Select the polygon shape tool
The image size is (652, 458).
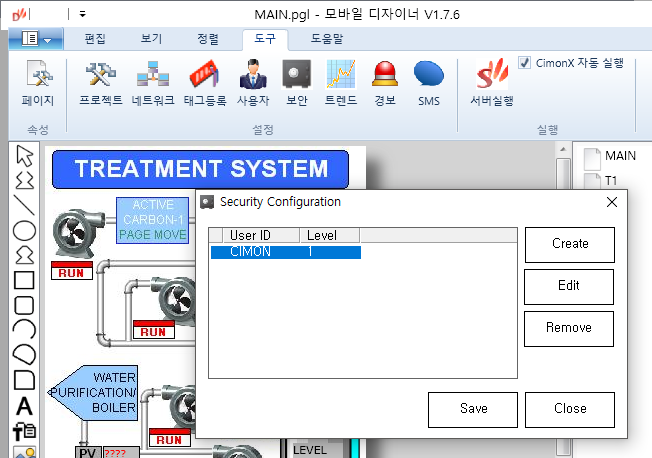point(25,255)
